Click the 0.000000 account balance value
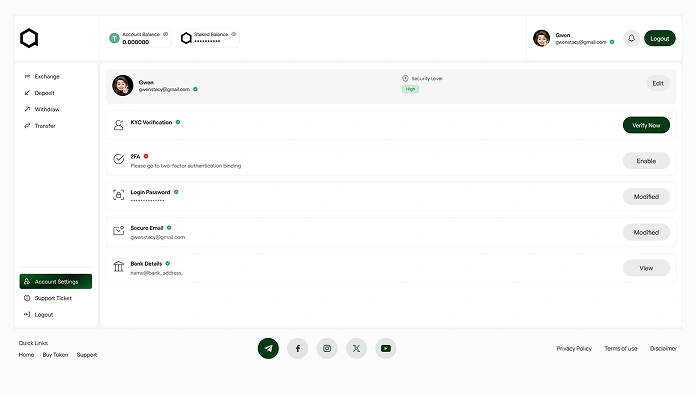Viewport: 695px width, 395px height. pyautogui.click(x=136, y=42)
